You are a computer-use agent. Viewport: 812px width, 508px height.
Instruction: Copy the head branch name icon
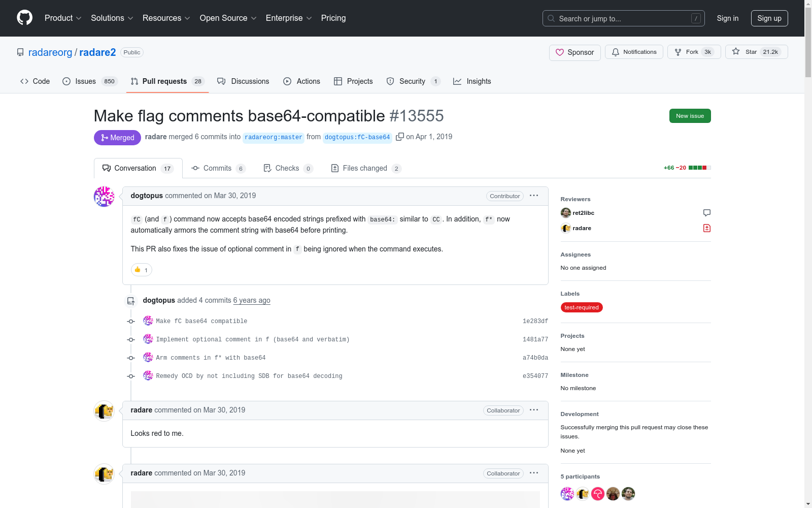(400, 137)
